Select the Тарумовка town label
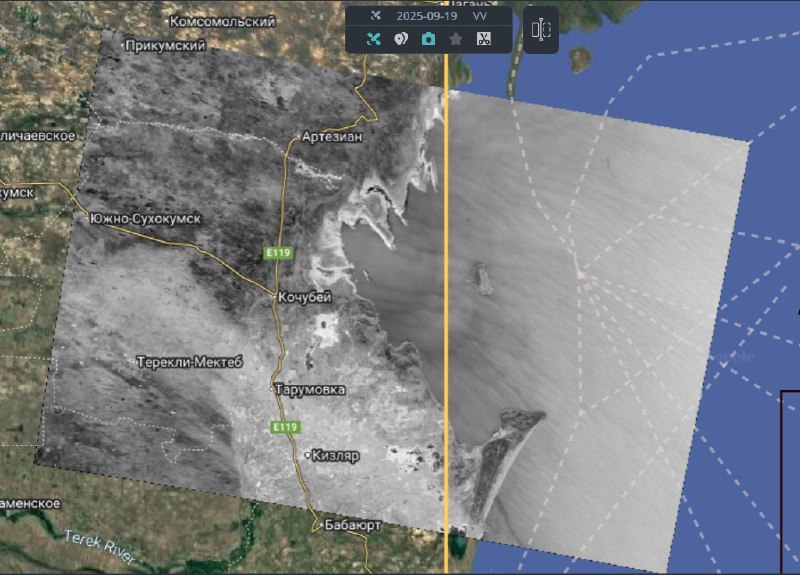The image size is (800, 575). tap(310, 389)
